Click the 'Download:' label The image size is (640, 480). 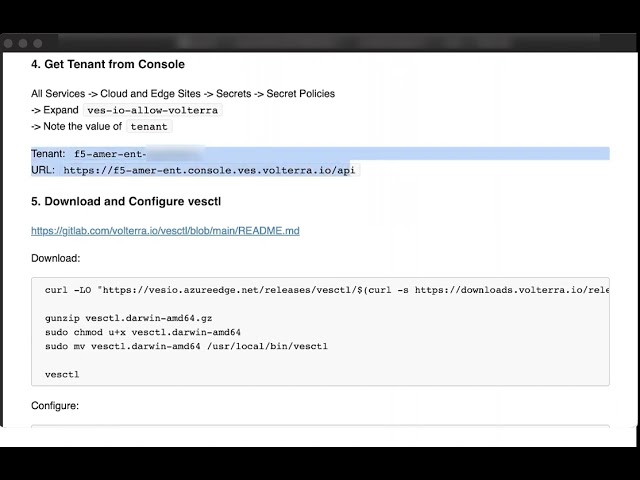pyautogui.click(x=56, y=258)
